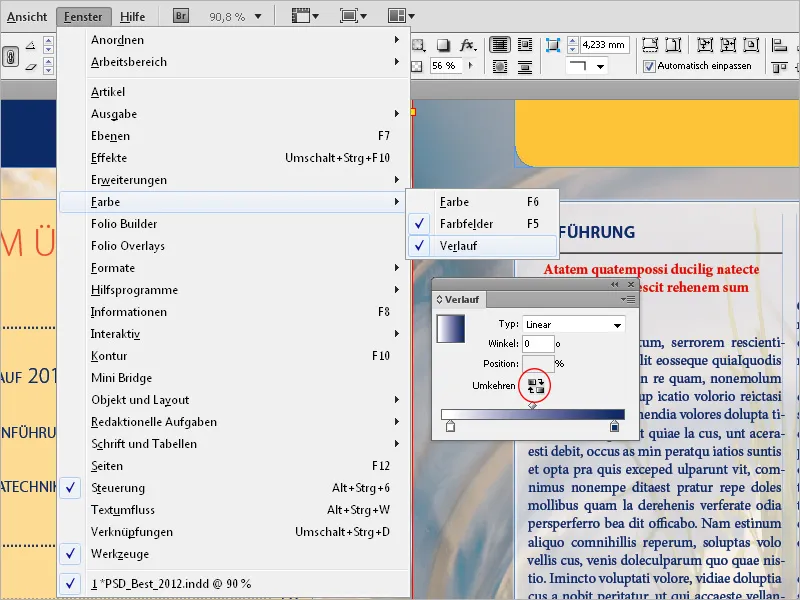Image resolution: width=800 pixels, height=600 pixels.
Task: Select the Br Mini Bridge icon
Action: coord(179,15)
